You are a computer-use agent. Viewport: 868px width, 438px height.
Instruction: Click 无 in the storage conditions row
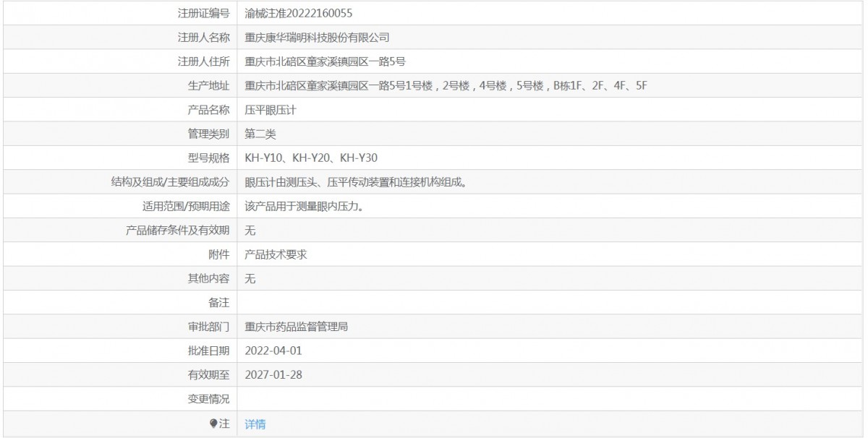pyautogui.click(x=250, y=231)
